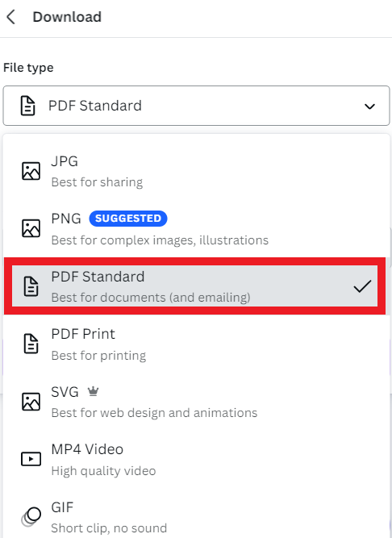The width and height of the screenshot is (392, 538).
Task: Select PDF Print Best for printing
Action: [x=196, y=344]
